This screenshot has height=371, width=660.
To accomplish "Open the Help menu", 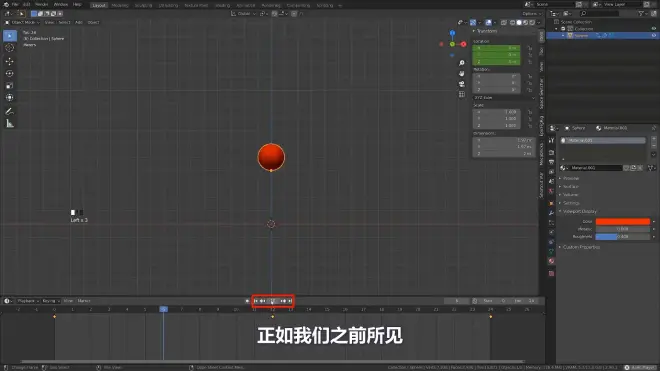I will [x=77, y=4].
